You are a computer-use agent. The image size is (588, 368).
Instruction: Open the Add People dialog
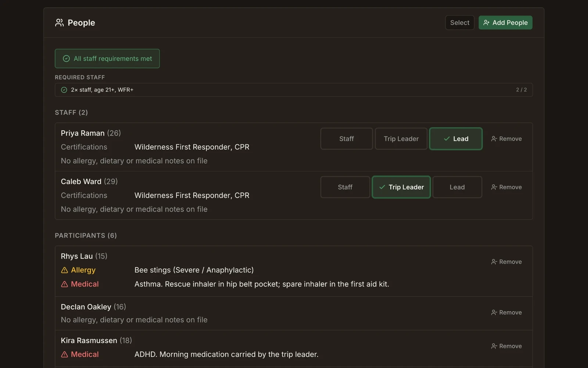point(505,23)
